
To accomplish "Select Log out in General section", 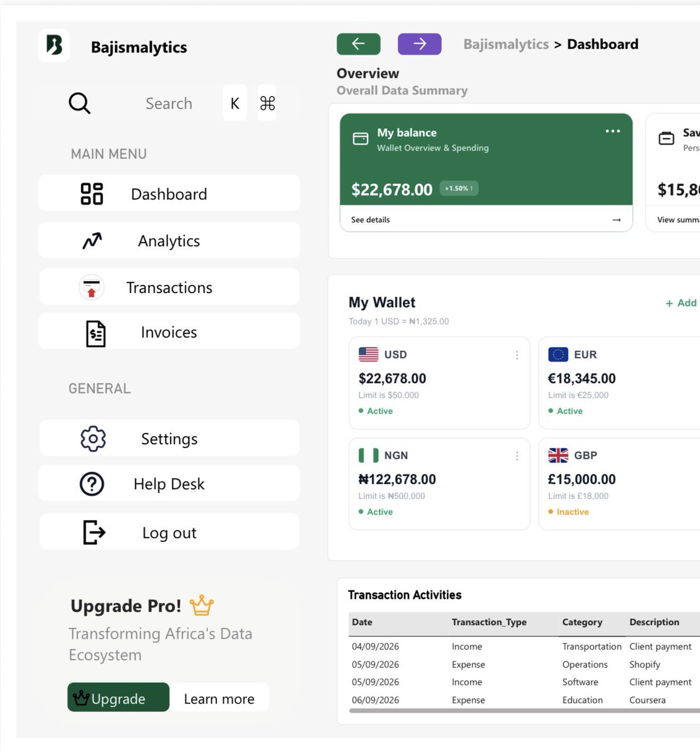I will 169,532.
